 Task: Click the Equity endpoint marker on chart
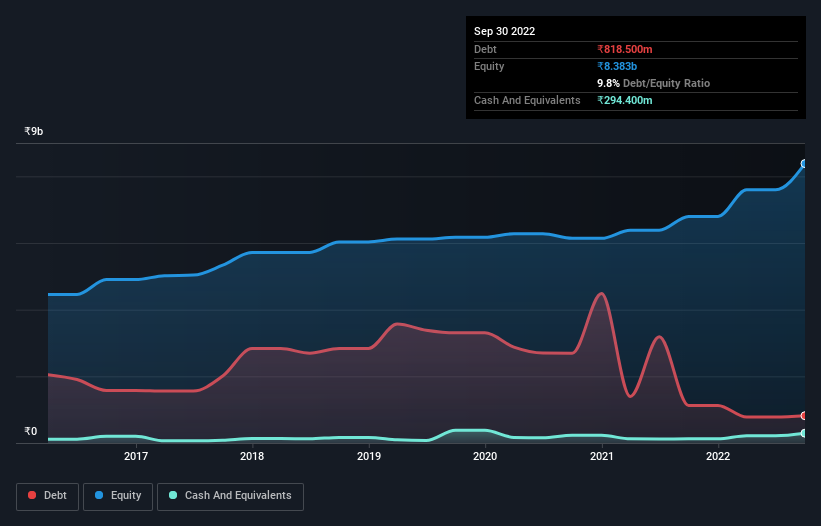(x=804, y=164)
